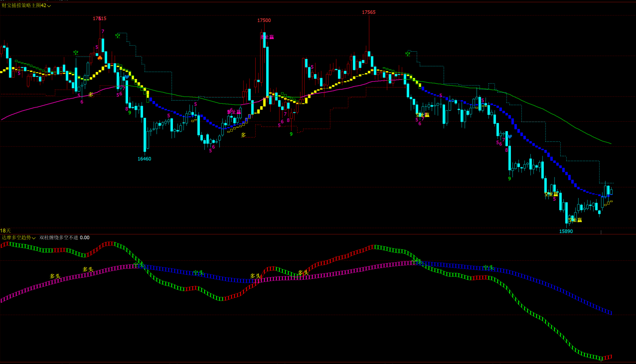Screen dimensions: 636x364
Task: Click the first yellow 多头 label
Action: [55, 276]
